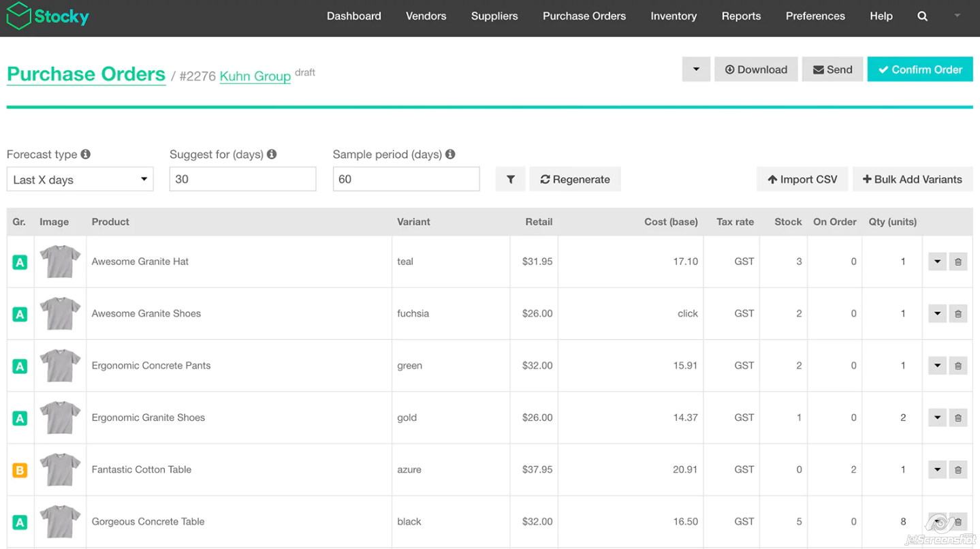This screenshot has width=980, height=549.
Task: Expand row menu for Ergonomic Granite Shoes
Action: point(937,418)
